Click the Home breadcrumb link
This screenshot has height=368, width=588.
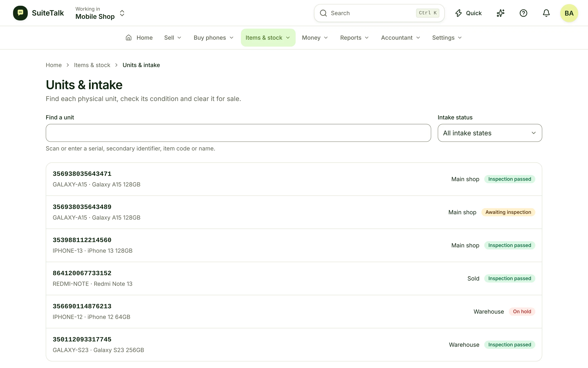tap(54, 65)
